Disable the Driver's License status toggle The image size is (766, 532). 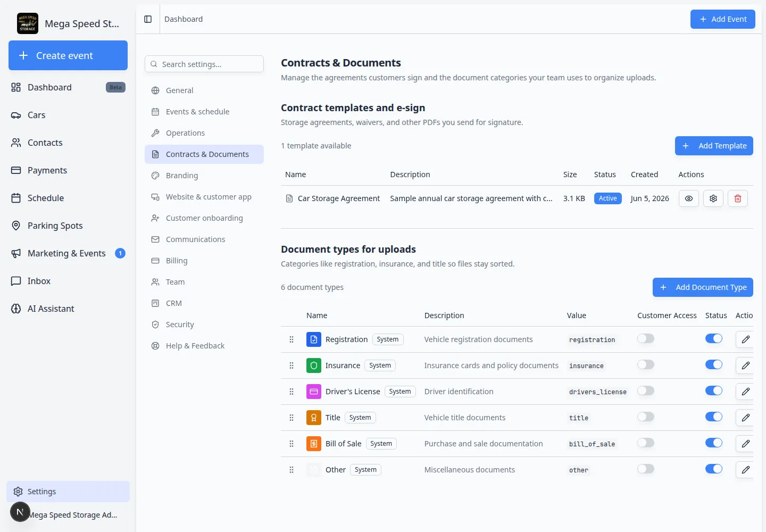[714, 390]
